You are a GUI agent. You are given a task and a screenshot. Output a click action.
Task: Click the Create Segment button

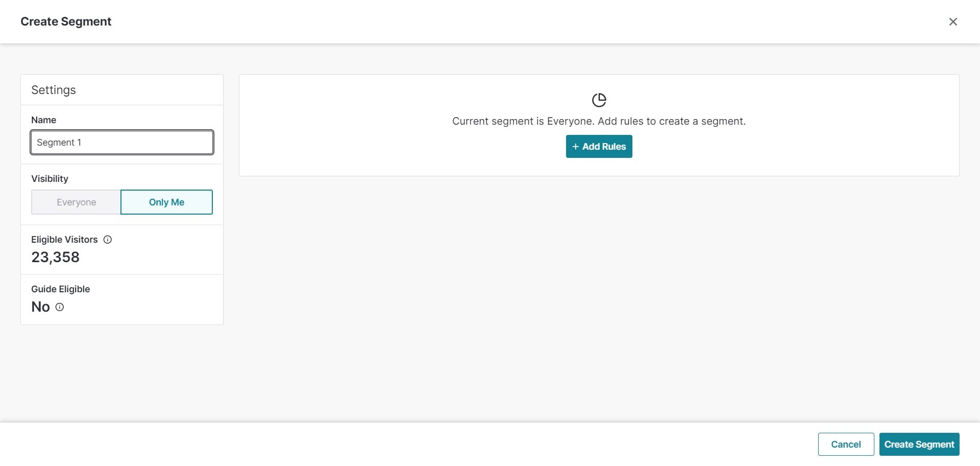919,445
